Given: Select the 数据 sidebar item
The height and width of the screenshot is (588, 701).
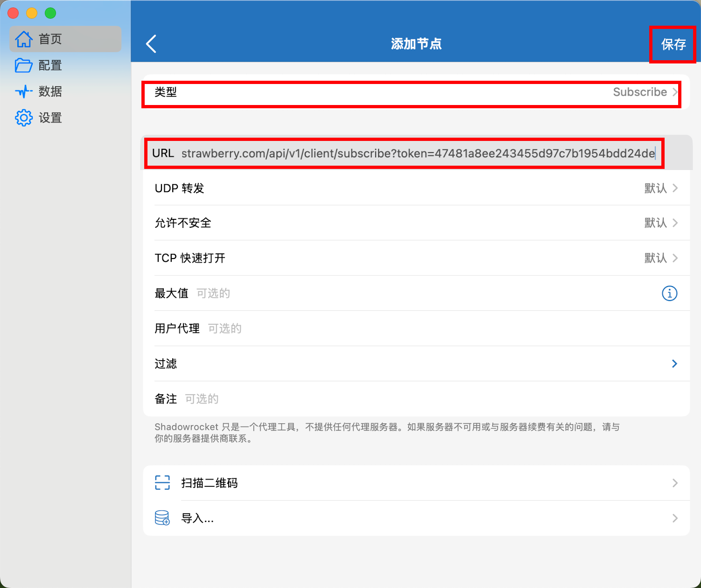Looking at the screenshot, I should (65, 91).
